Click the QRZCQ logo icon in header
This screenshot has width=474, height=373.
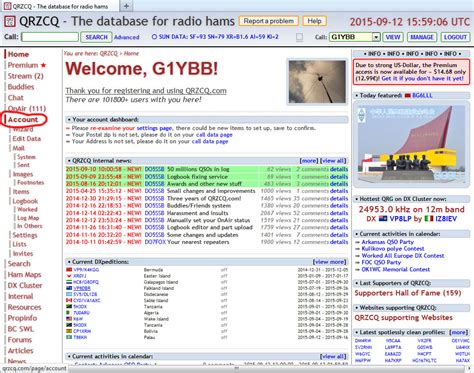10,22
